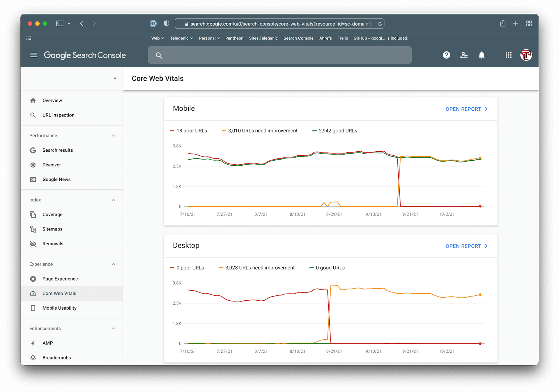Viewport: 559px width, 392px height.
Task: Click the URL inspection magnifier icon
Action: point(33,115)
